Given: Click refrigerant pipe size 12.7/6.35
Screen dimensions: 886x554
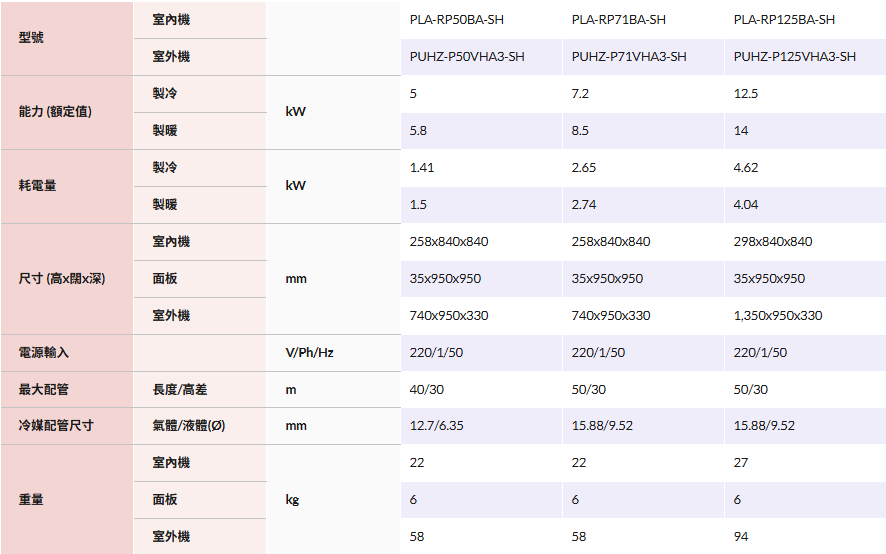Looking at the screenshot, I should tap(436, 426).
